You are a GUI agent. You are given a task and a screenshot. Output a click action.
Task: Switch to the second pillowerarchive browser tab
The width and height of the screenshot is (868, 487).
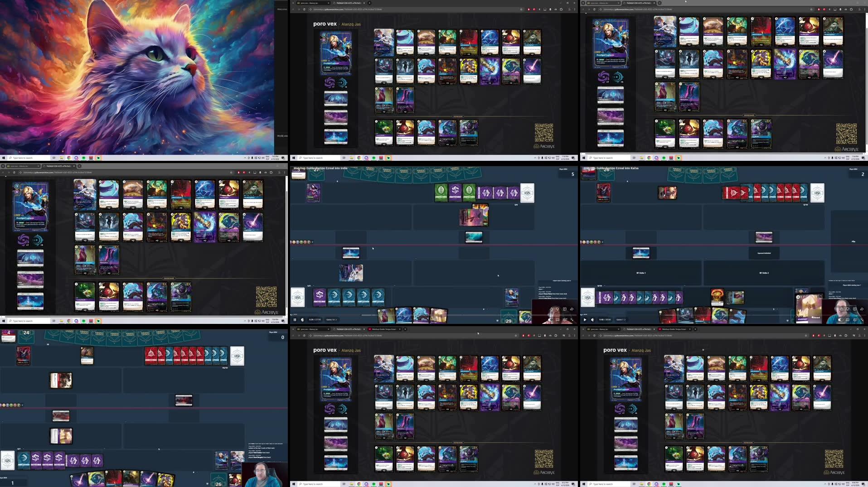click(348, 3)
